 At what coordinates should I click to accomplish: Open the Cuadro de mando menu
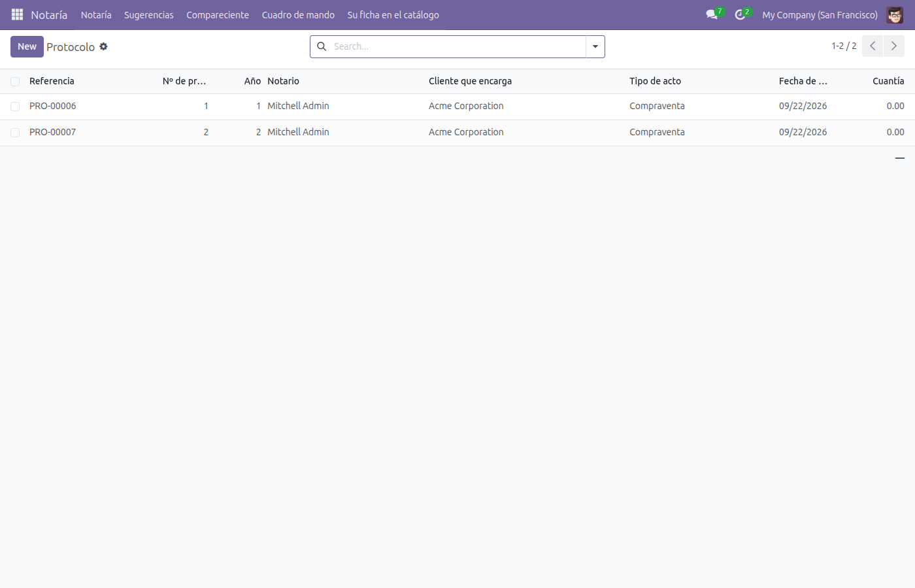(x=298, y=14)
